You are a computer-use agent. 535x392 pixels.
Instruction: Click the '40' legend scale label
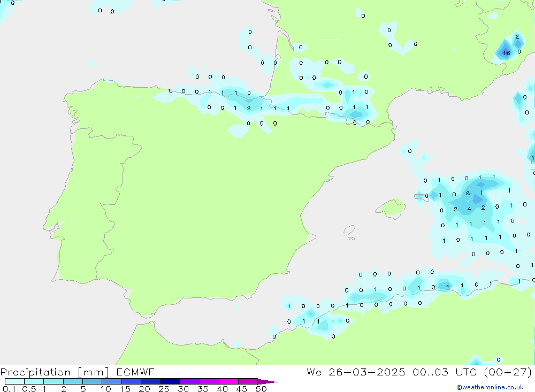222,389
